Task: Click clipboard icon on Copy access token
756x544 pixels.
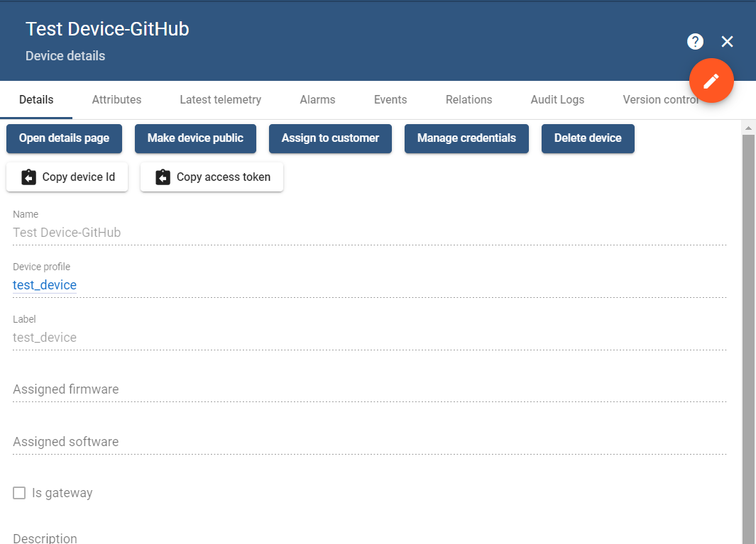Action: tap(163, 177)
